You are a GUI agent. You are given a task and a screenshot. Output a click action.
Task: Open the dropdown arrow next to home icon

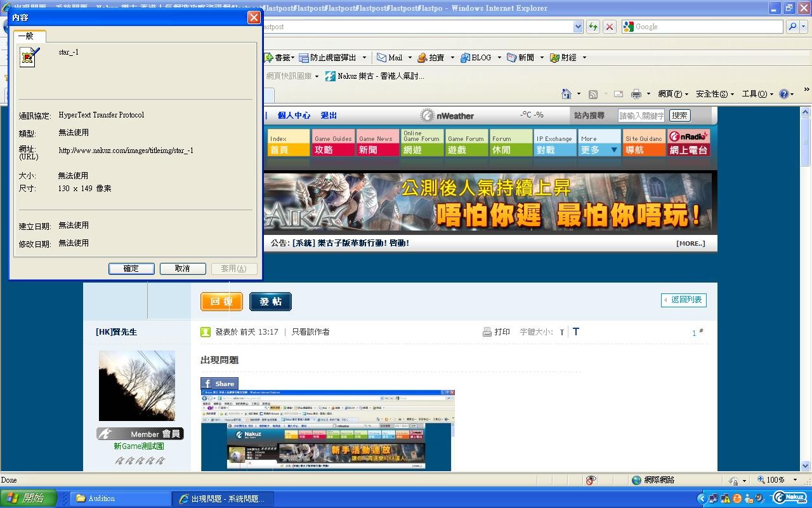tap(579, 94)
